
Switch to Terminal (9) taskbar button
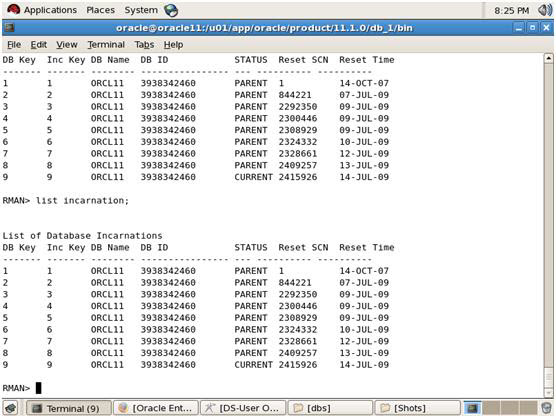(x=69, y=408)
